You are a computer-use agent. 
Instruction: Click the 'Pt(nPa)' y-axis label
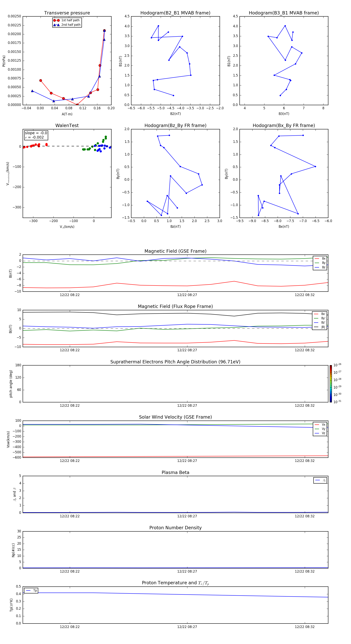(x=4, y=61)
